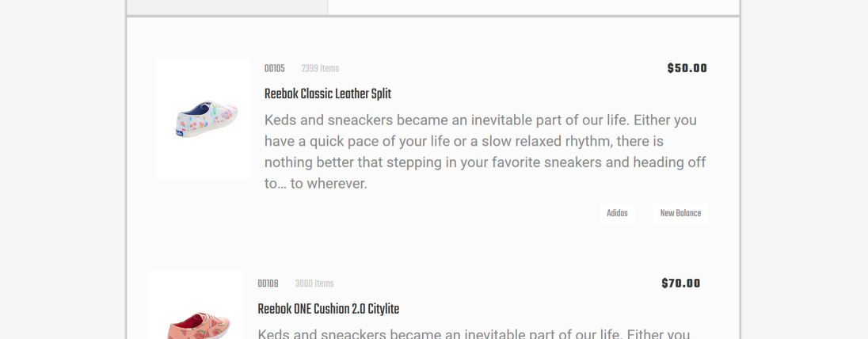The height and width of the screenshot is (339, 868).
Task: Click the gray page margin right of the list
Action: (804, 169)
